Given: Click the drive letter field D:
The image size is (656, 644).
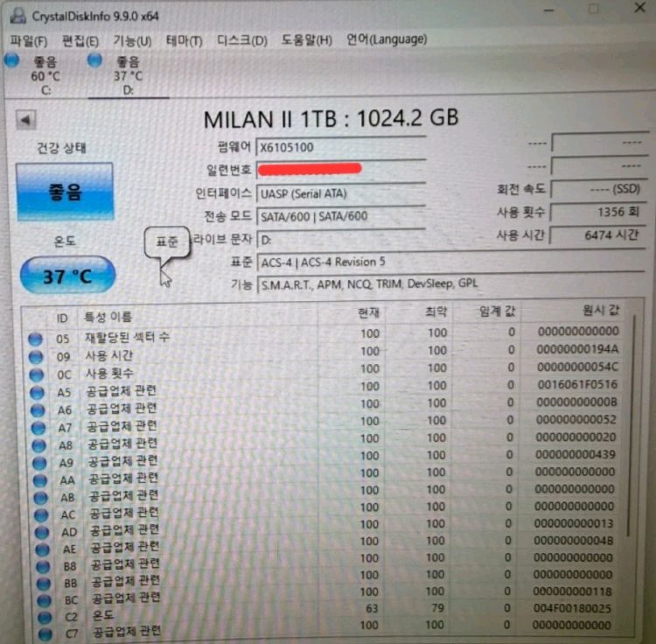Looking at the screenshot, I should coord(340,240).
